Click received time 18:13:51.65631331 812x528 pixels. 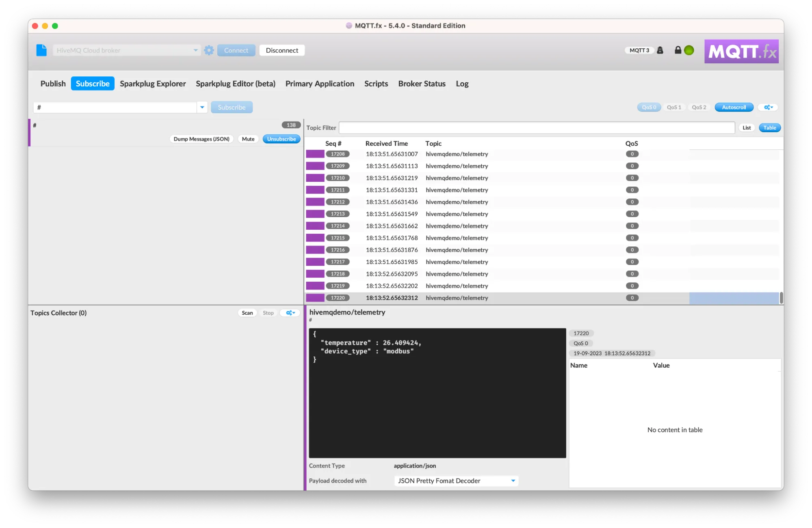[392, 190]
